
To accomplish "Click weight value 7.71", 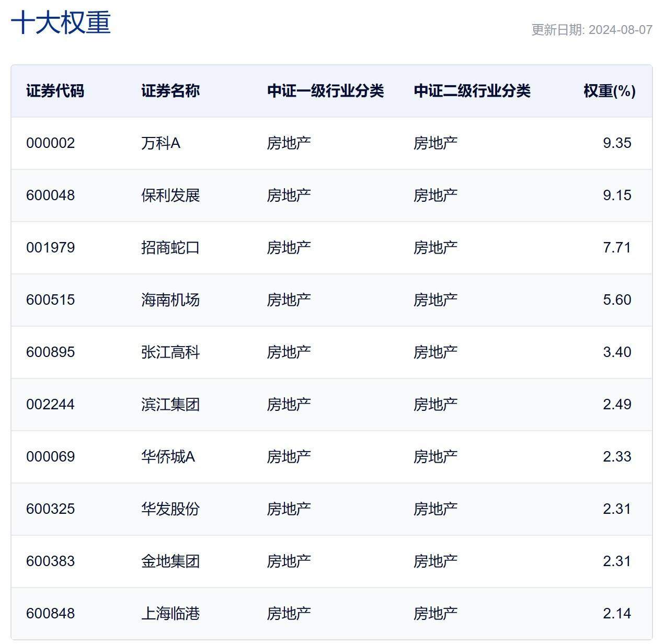I will [x=617, y=248].
